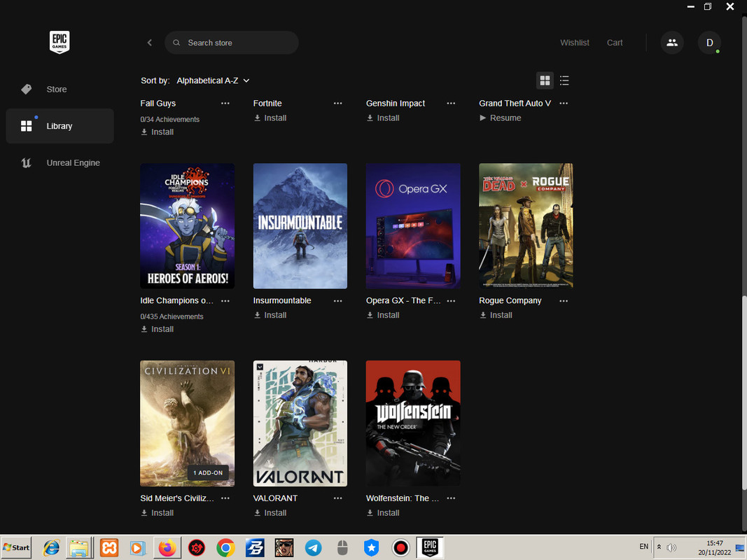
Task: Open Telegram from the taskbar
Action: tap(313, 547)
